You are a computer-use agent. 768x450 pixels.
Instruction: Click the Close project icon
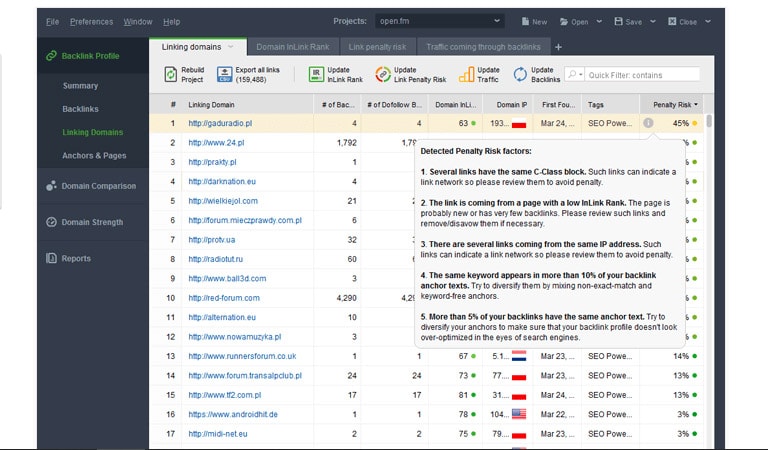tap(672, 21)
